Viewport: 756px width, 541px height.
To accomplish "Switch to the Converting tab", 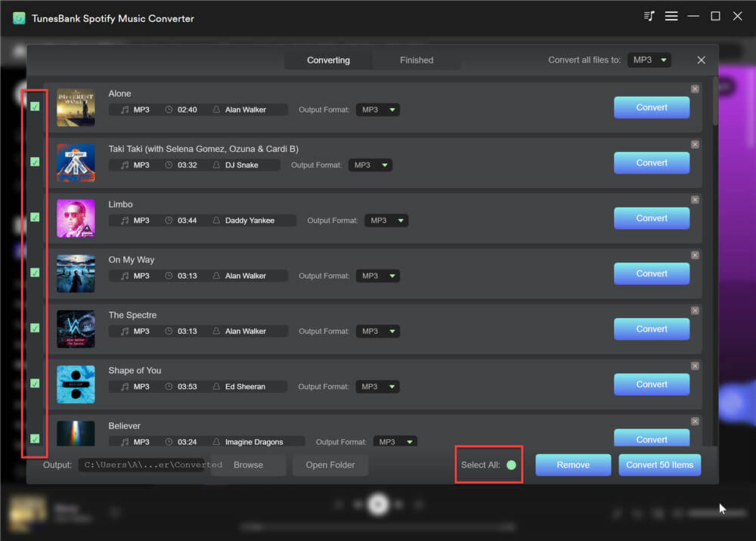I will coord(328,60).
